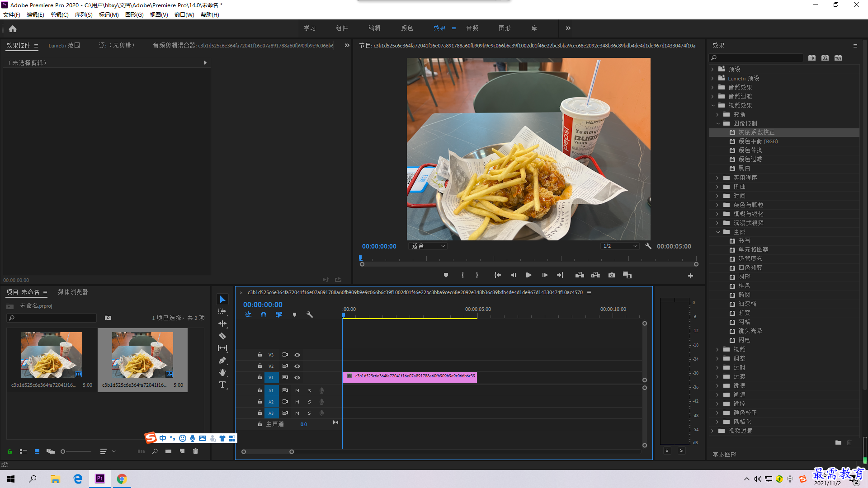The image size is (868, 488).
Task: Click the timeline horizontal zoom scrollbar
Action: click(x=268, y=452)
